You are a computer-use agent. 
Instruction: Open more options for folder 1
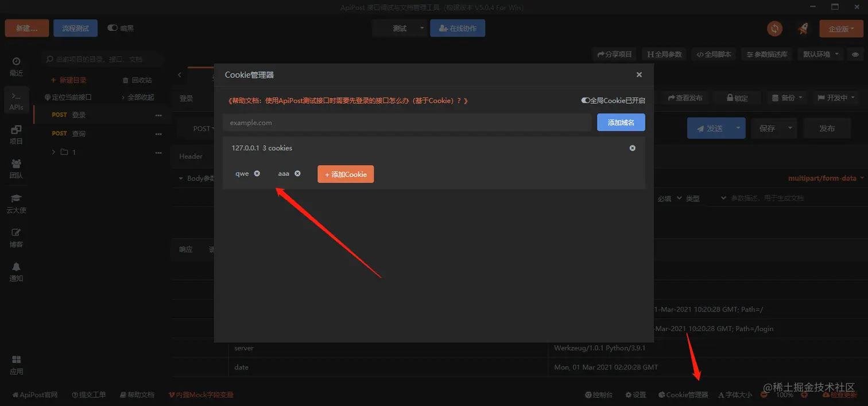158,153
